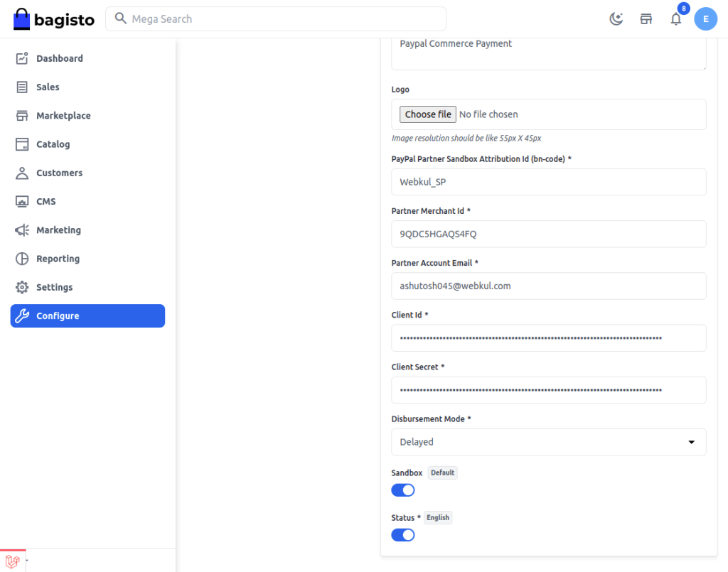The height and width of the screenshot is (572, 728).
Task: Open user profile avatar E
Action: tap(706, 19)
